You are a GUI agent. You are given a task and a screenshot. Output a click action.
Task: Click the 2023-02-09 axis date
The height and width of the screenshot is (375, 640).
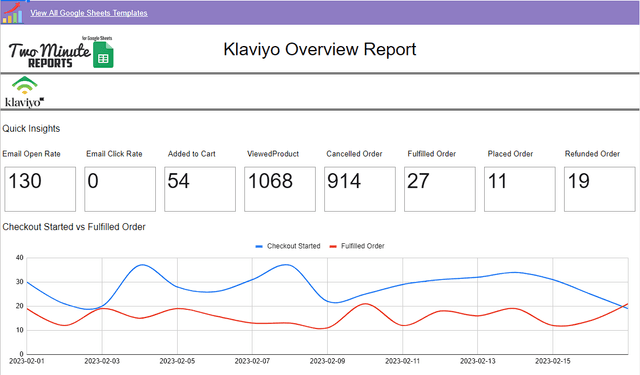click(327, 361)
